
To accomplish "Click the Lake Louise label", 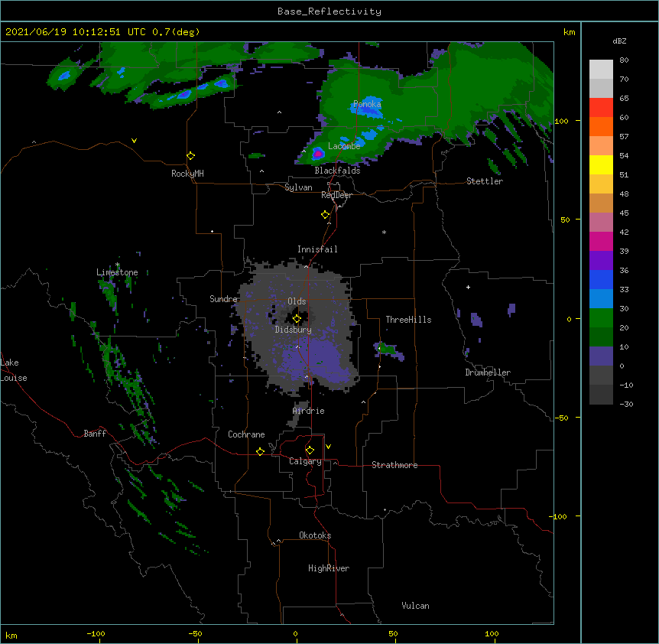I will tap(14, 370).
